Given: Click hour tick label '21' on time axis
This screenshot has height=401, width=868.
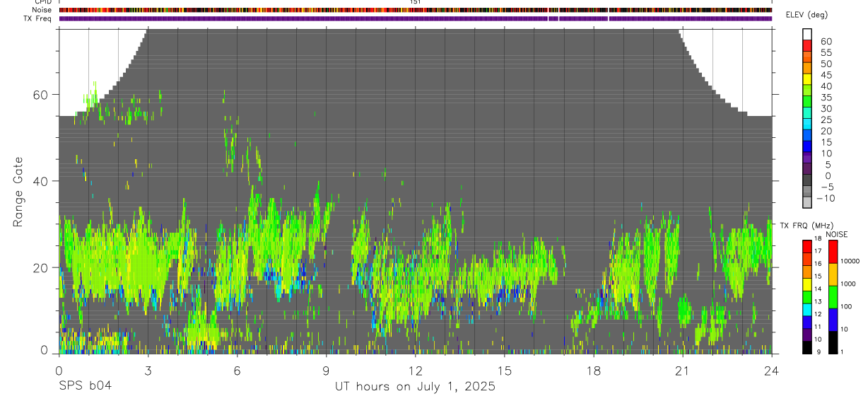Looking at the screenshot, I should [682, 371].
